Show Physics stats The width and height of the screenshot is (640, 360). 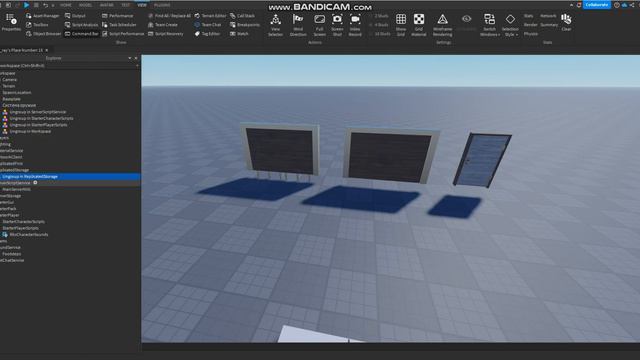tap(531, 34)
